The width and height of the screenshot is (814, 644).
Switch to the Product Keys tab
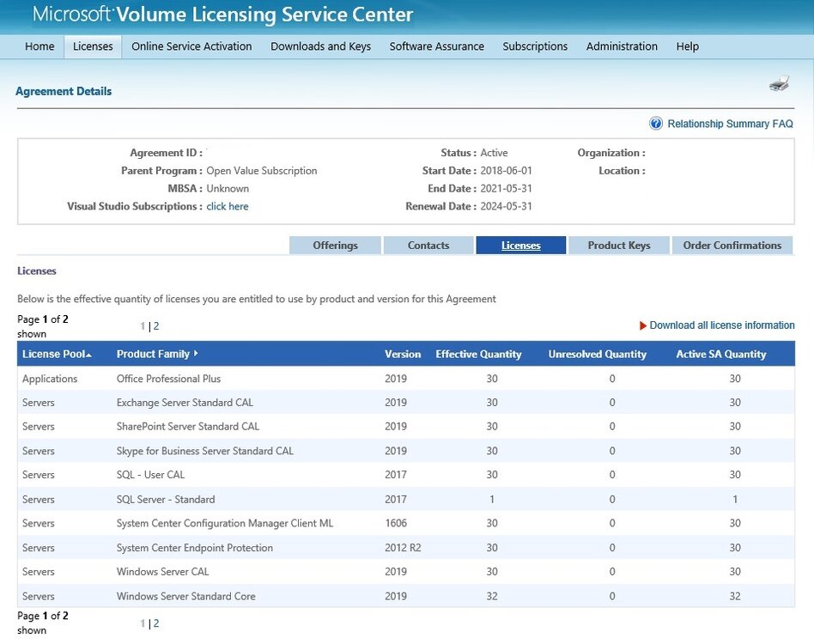[619, 246]
